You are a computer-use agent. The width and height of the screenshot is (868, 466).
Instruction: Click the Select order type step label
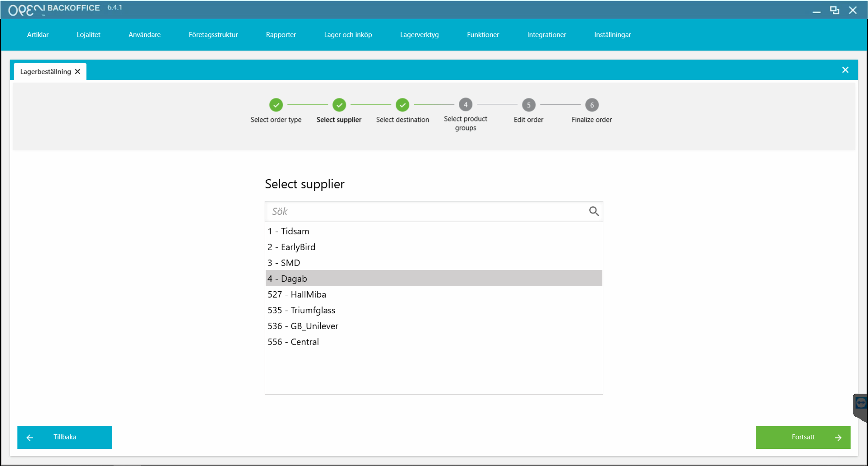coord(276,120)
